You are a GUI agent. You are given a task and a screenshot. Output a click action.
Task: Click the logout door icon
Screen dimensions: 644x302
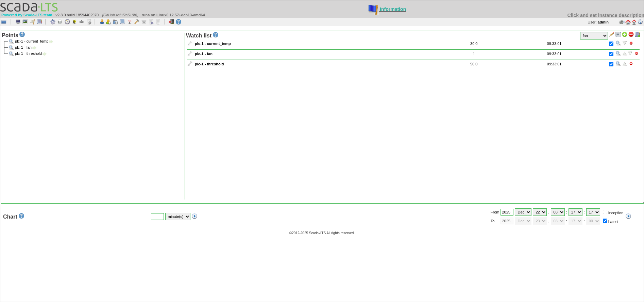[171, 22]
